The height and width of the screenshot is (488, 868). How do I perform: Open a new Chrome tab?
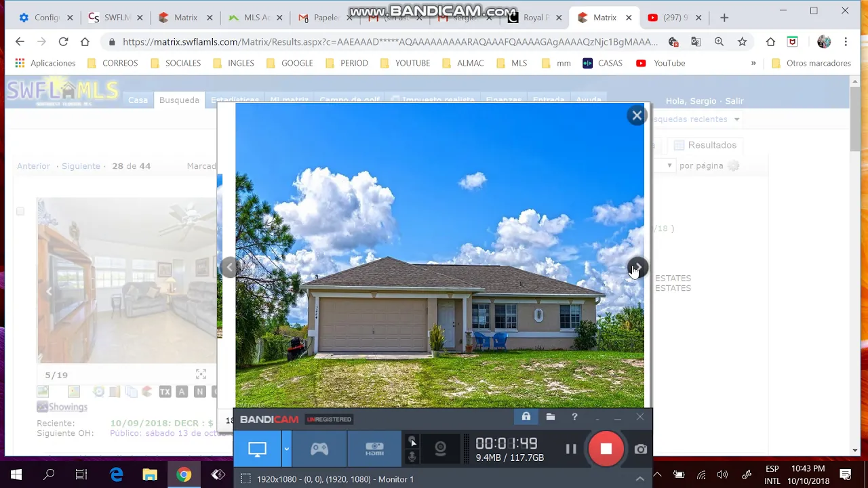724,18
